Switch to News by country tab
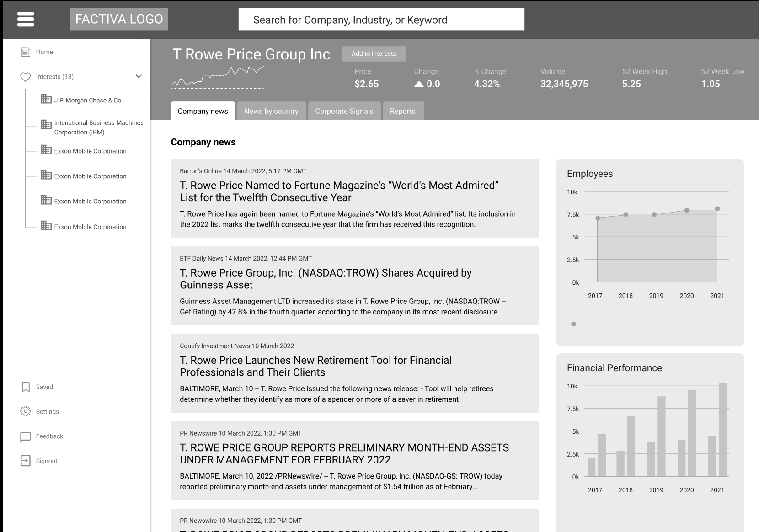The height and width of the screenshot is (532, 759). 271,111
